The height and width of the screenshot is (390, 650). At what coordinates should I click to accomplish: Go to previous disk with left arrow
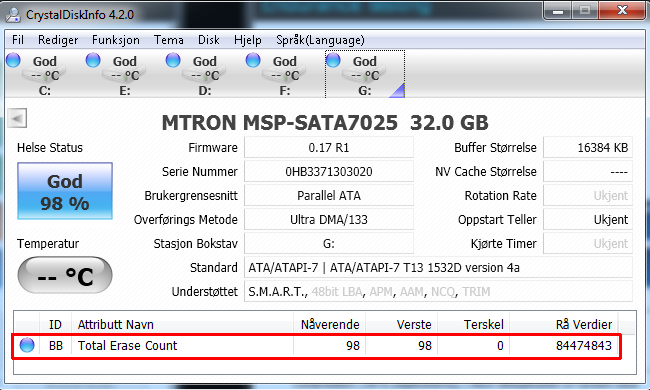point(17,119)
